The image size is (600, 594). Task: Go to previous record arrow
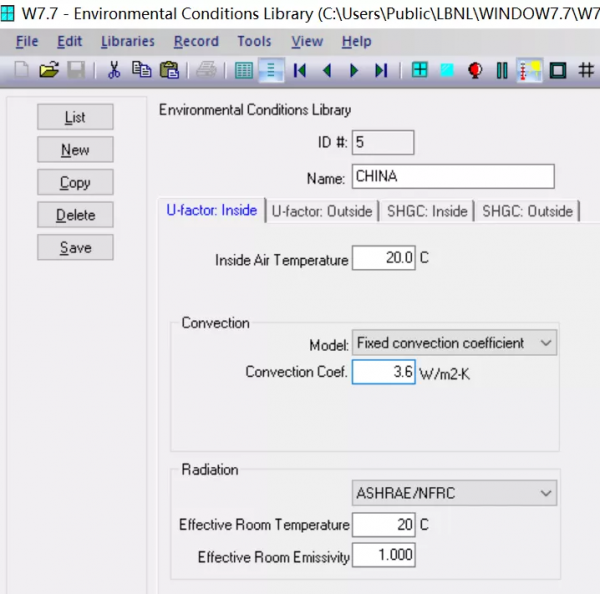tap(326, 70)
